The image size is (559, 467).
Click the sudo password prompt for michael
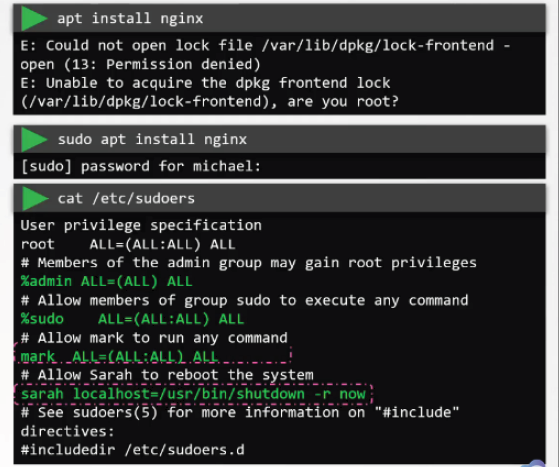pyautogui.click(x=141, y=166)
